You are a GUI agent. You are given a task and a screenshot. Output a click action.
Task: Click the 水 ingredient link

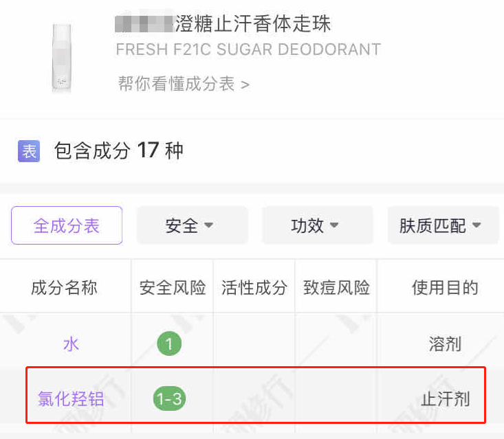click(x=71, y=344)
